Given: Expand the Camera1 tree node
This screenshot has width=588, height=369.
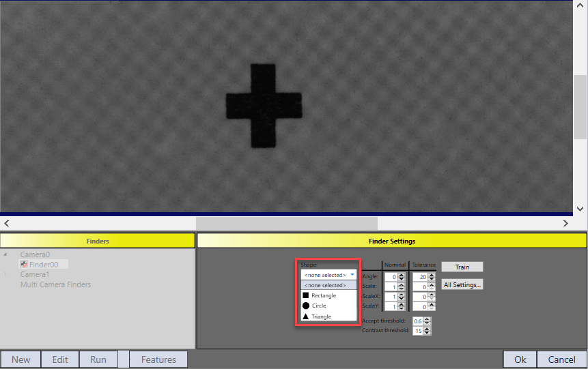Looking at the screenshot, I should (x=5, y=274).
